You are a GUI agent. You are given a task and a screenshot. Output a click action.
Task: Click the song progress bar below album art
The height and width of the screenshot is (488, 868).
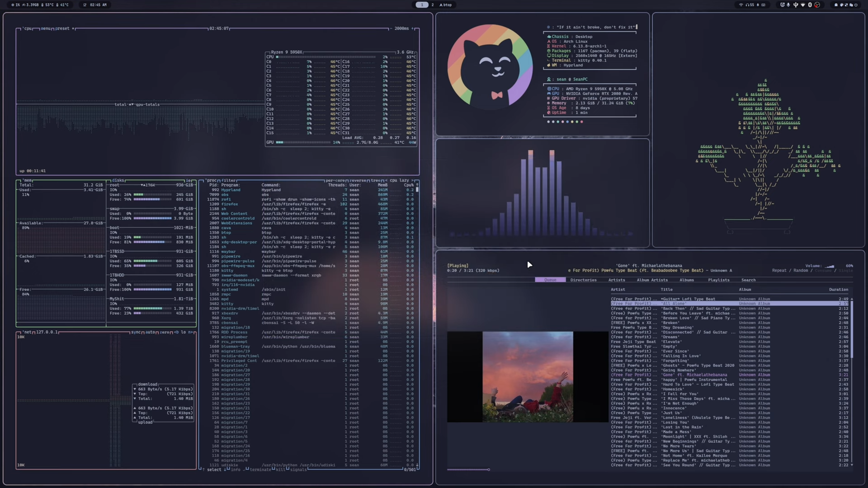pos(468,470)
